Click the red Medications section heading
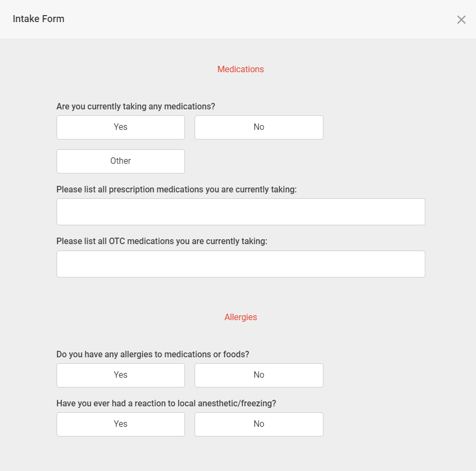Screen dimensions: 476x471 [240, 69]
